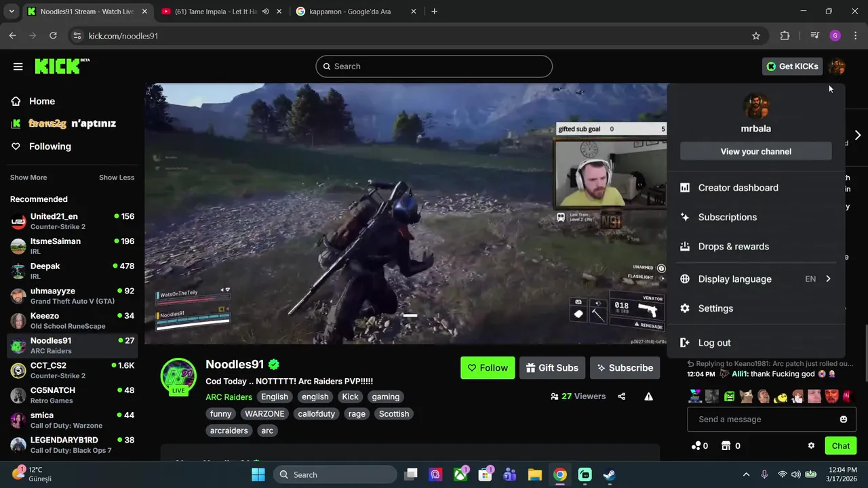Open Following in sidebar
Viewport: 868px width, 488px height.
coord(50,146)
